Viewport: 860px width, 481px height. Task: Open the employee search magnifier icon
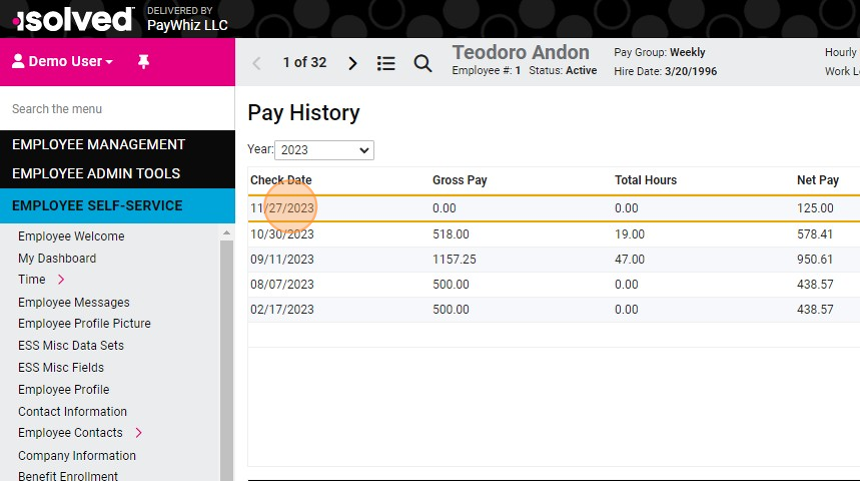(x=423, y=63)
